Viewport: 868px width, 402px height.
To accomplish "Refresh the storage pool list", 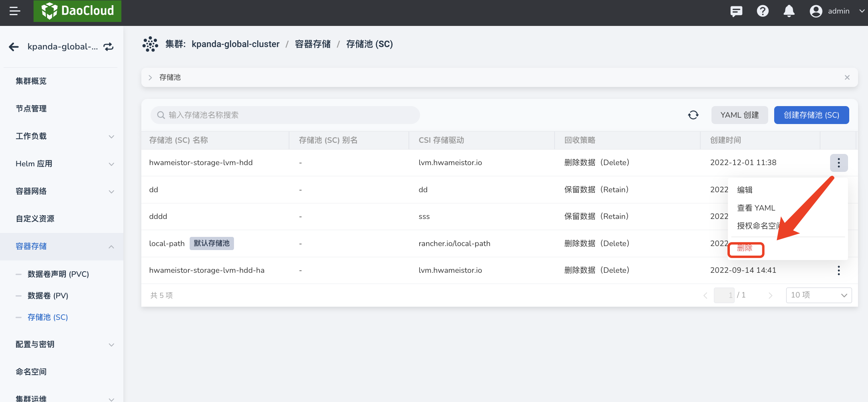I will (x=694, y=115).
